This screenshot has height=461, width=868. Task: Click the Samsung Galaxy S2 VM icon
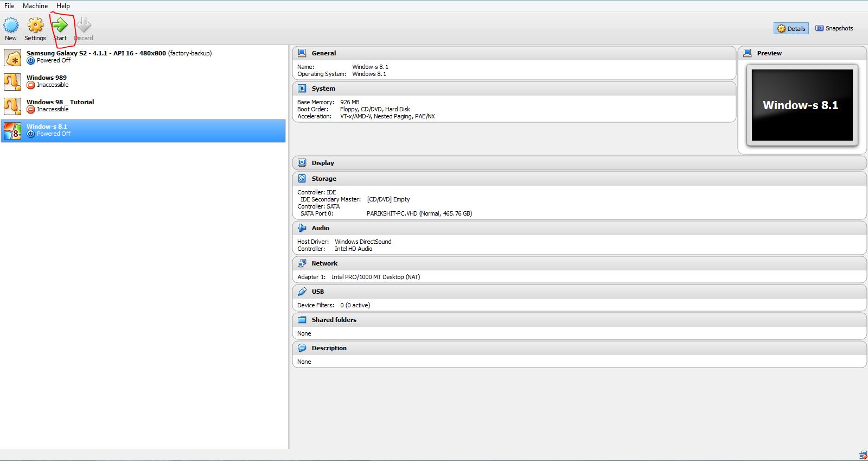(12, 58)
